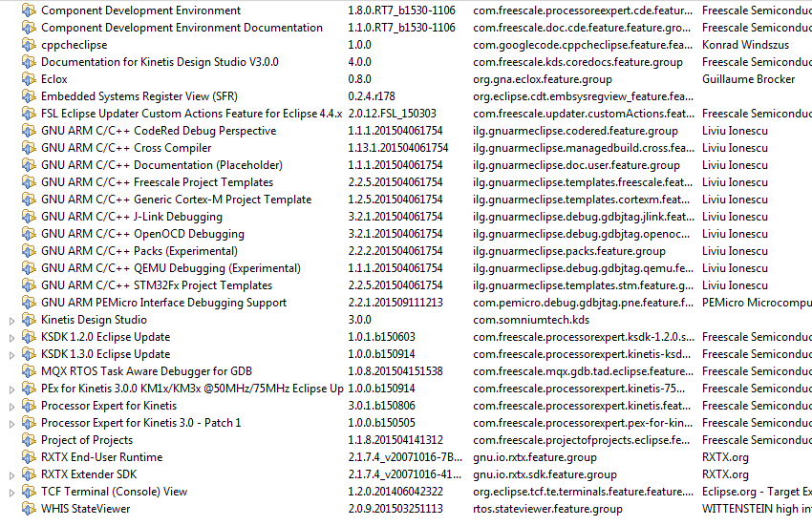
Task: Click provider Konrad Windszus
Action: tap(745, 45)
